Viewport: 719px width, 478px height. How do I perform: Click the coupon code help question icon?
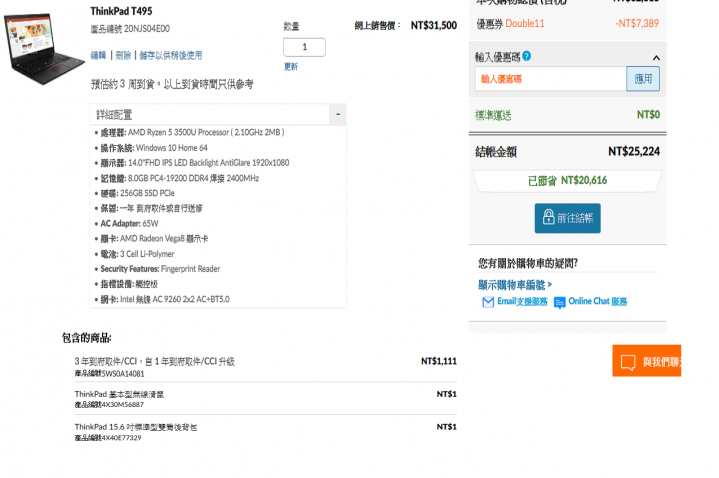point(526,56)
